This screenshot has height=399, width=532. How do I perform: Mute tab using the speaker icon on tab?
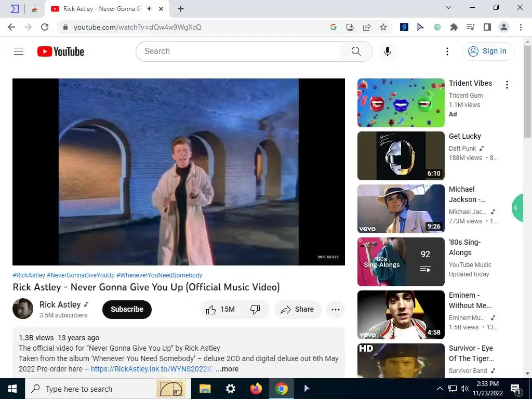tap(150, 9)
